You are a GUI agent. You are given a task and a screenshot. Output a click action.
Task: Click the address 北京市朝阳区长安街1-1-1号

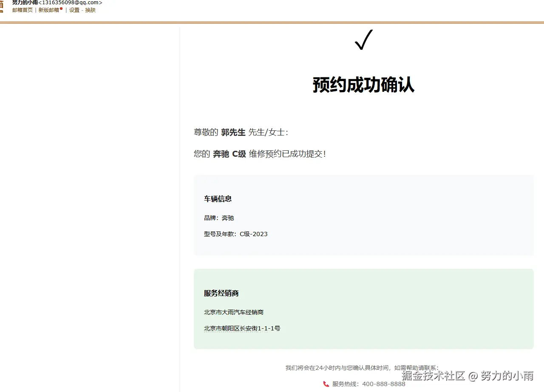point(242,328)
